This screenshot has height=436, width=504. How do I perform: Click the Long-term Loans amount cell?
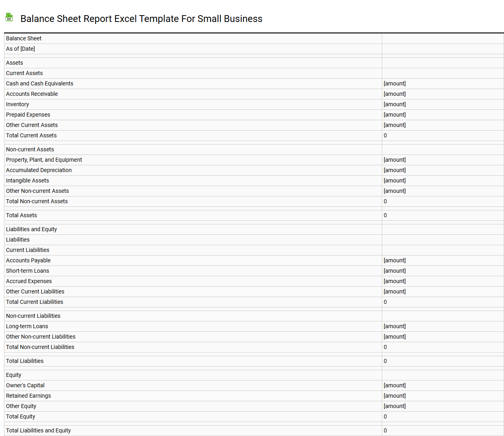[395, 326]
